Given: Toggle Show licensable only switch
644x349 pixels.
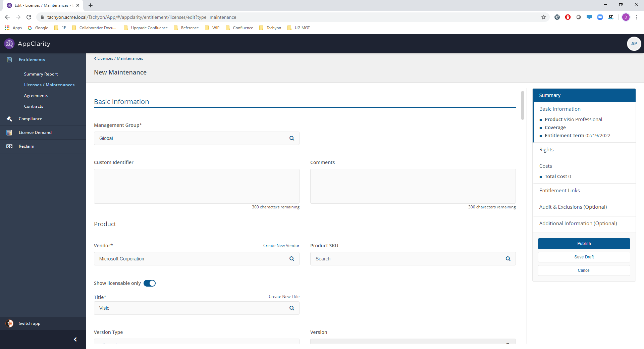Looking at the screenshot, I should [x=150, y=283].
